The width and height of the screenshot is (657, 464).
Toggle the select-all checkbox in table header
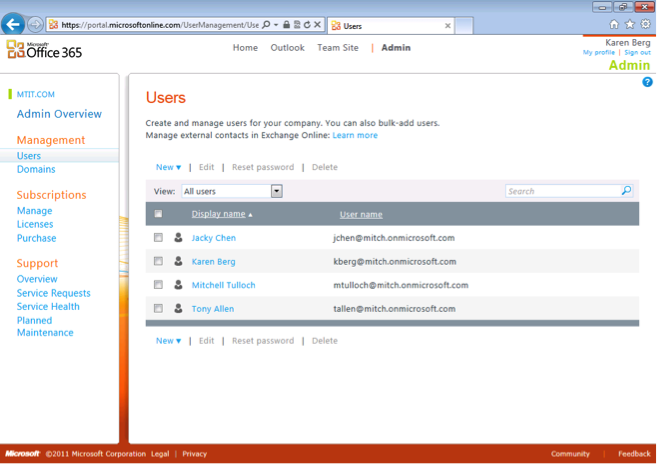tap(158, 214)
